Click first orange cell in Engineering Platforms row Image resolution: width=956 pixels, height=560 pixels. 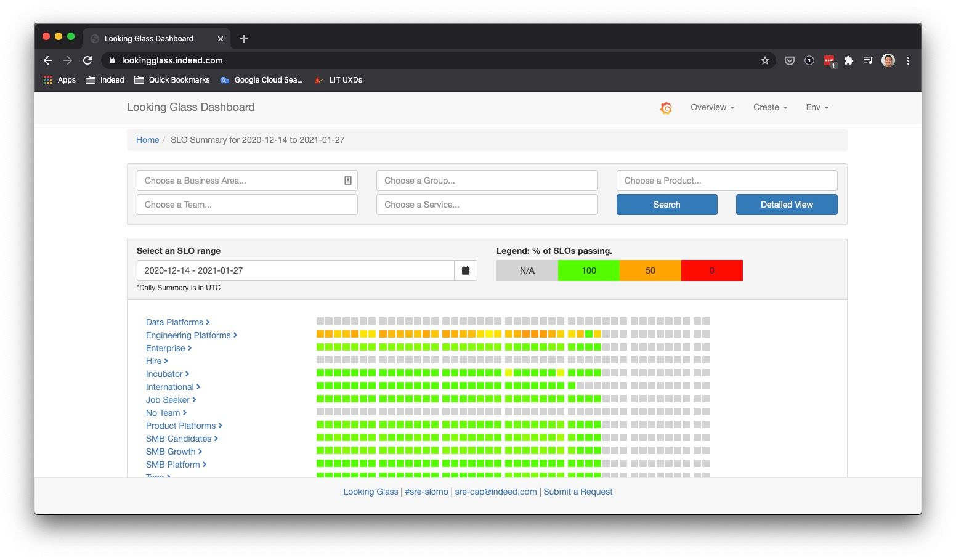point(320,334)
